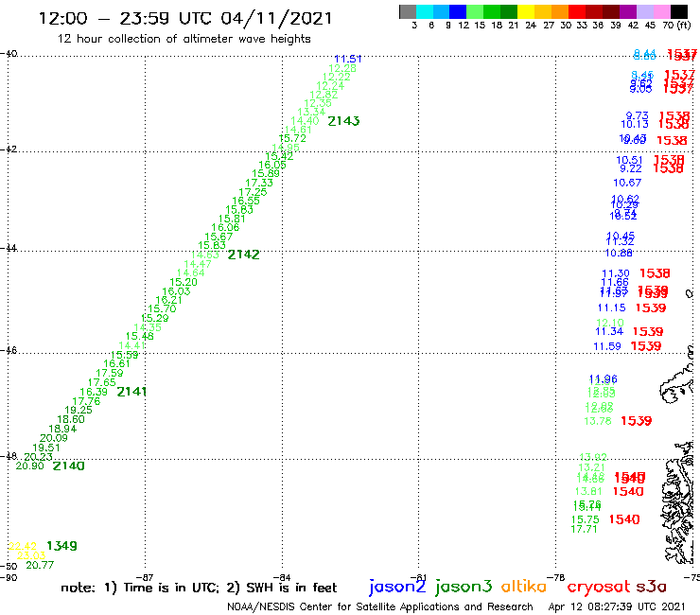The image size is (700, 615).
Task: Click the wave height 17.76
Action: click(86, 401)
